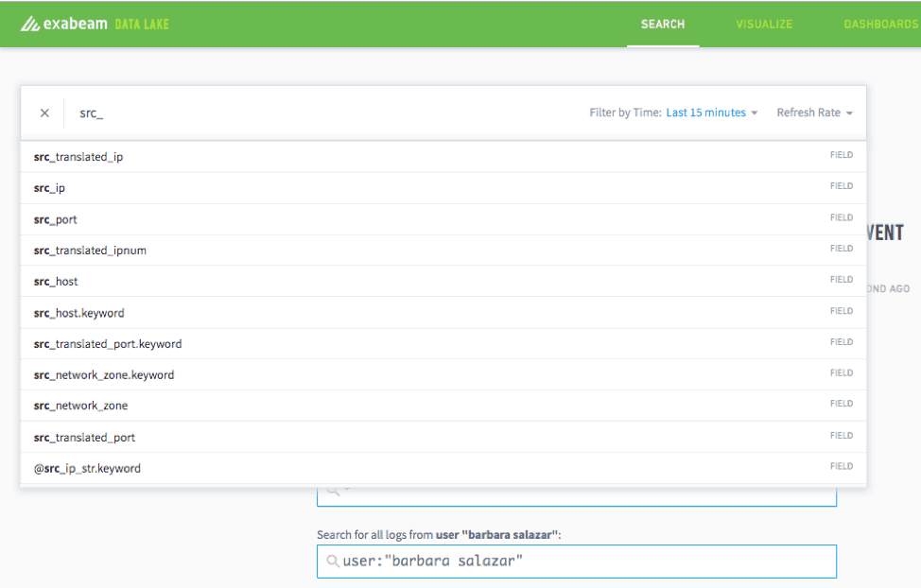Click the DATA LAKE label beside the logo
The height and width of the screenshot is (588, 921).
(142, 24)
